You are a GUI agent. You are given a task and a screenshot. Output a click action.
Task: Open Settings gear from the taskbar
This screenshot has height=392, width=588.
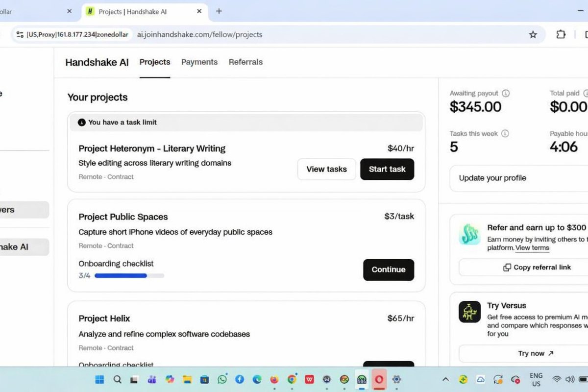coord(397,379)
